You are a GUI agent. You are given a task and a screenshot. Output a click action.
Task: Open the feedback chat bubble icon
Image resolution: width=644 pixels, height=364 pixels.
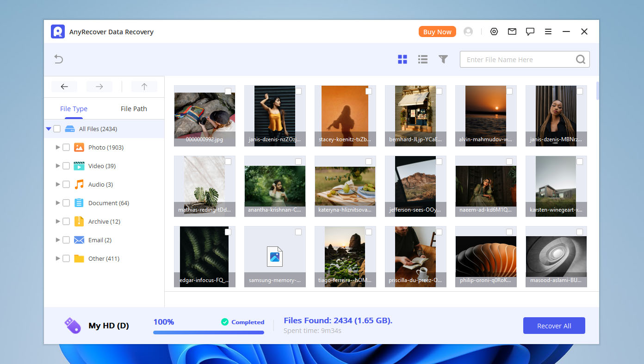click(530, 31)
